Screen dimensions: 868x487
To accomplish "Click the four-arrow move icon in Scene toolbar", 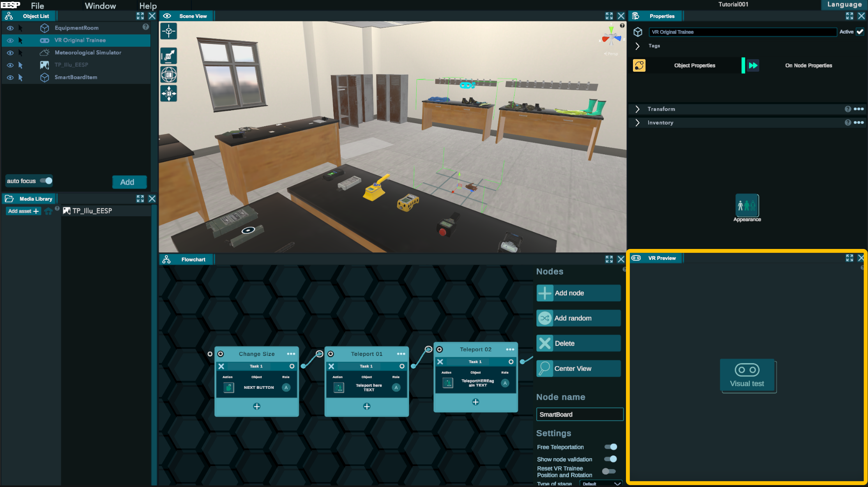I will pyautogui.click(x=169, y=94).
